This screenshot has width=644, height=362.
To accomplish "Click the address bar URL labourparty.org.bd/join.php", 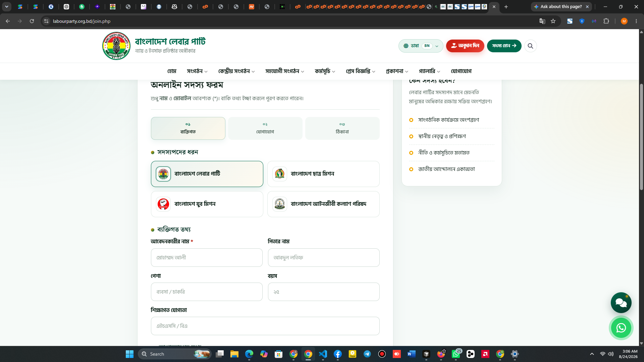I will click(82, 21).
